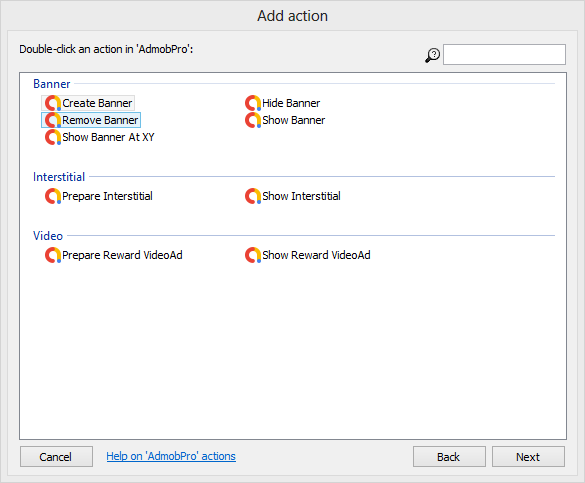The height and width of the screenshot is (483, 585).
Task: Select the 'Prepare Reward VideoAd' label
Action: tap(122, 255)
